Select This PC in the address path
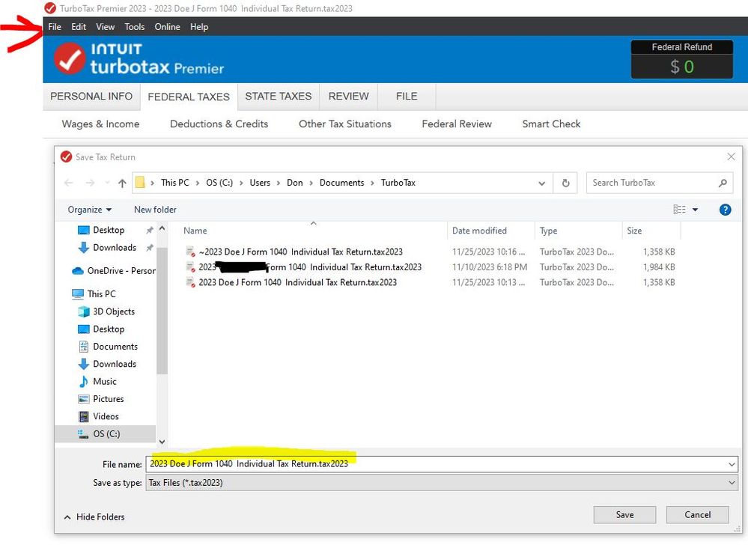Image resolution: width=748 pixels, height=560 pixels. (x=174, y=183)
